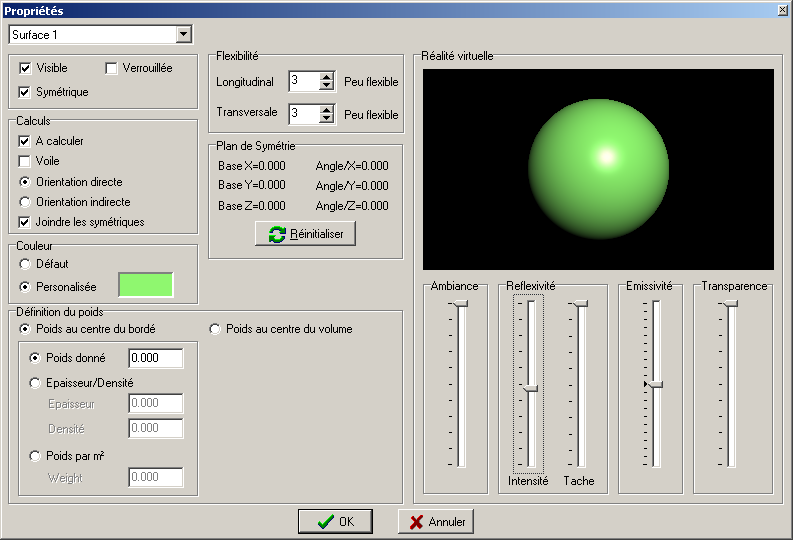Open the green custom color swatch
The width and height of the screenshot is (793, 540).
pyautogui.click(x=146, y=285)
